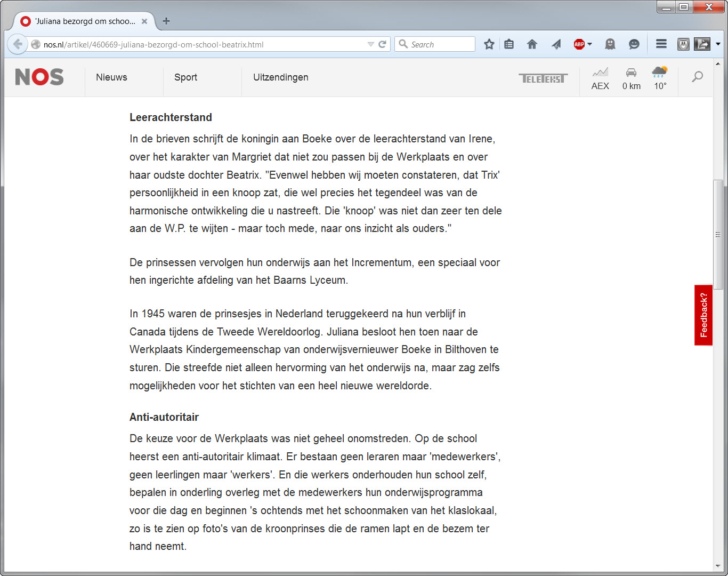Click the address bar URL
Viewport: 728px width, 576px height.
(153, 45)
